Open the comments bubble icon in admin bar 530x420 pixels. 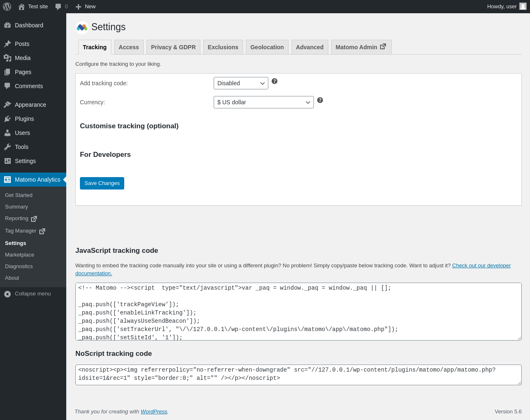point(58,7)
